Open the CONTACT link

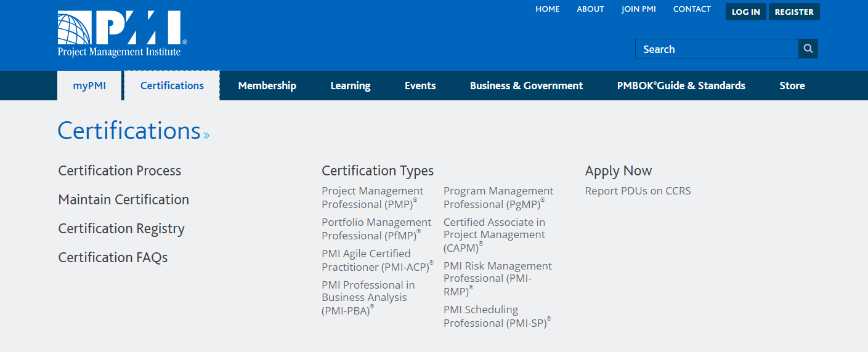coord(692,9)
